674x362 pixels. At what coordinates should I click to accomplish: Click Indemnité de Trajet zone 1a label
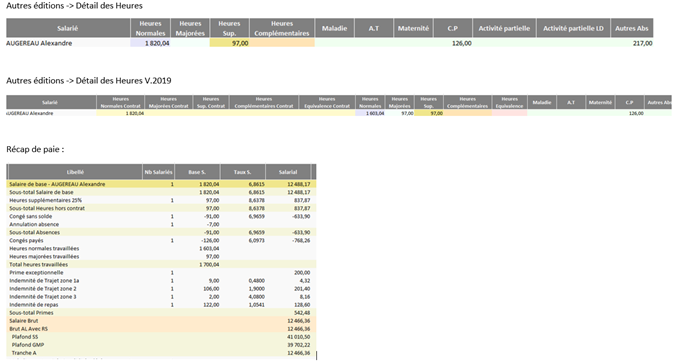click(44, 281)
